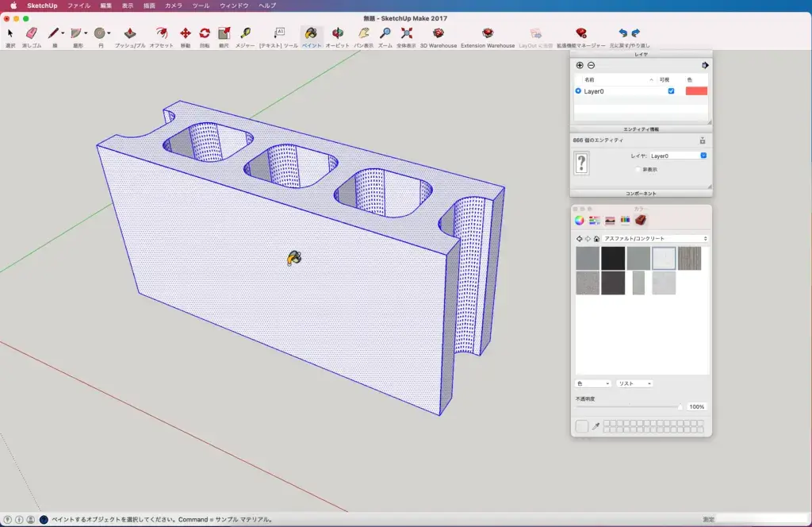The height and width of the screenshot is (527, 812).
Task: Choose the 扇形 pie shape tool
Action: [x=76, y=33]
